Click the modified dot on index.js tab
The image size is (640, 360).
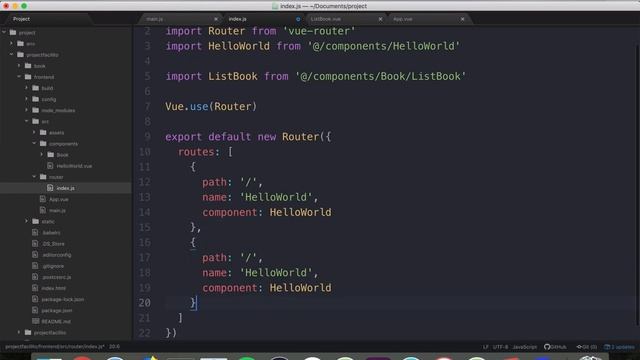pos(298,19)
